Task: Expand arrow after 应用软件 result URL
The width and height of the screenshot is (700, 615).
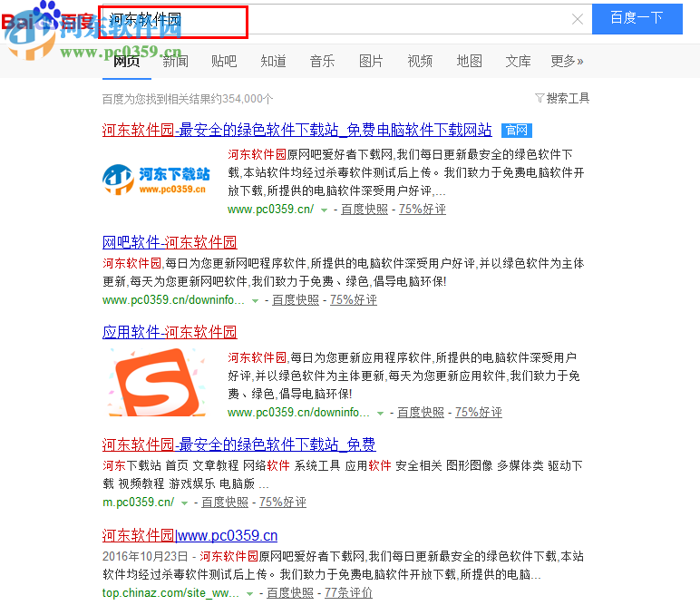Action: coord(380,413)
